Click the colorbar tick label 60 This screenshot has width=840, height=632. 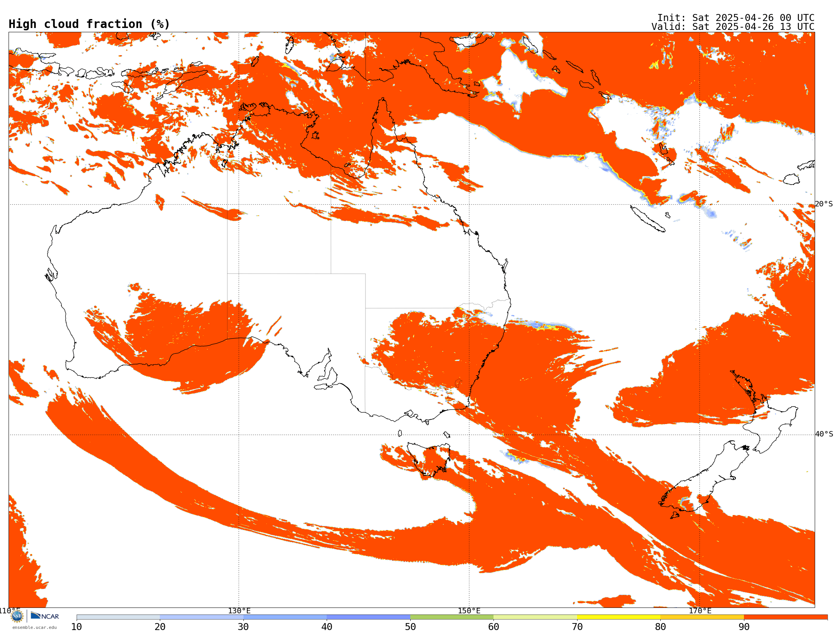coord(493,627)
